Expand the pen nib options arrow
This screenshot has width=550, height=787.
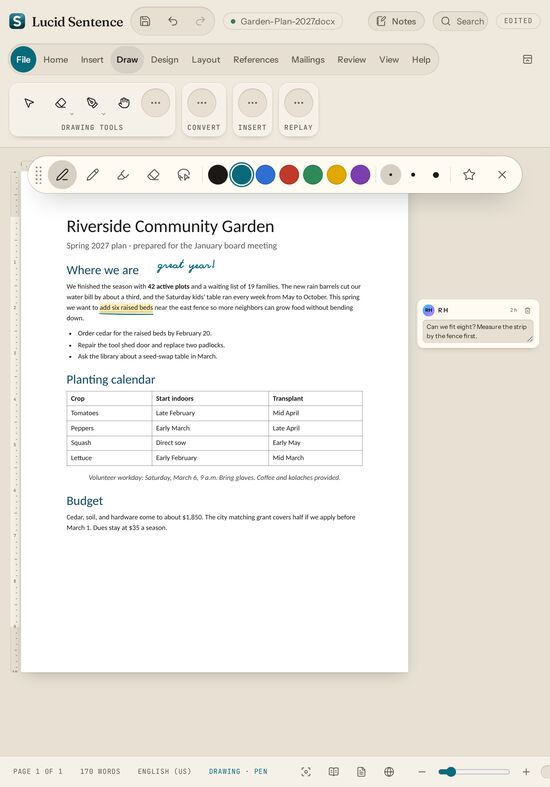pyautogui.click(x=103, y=114)
